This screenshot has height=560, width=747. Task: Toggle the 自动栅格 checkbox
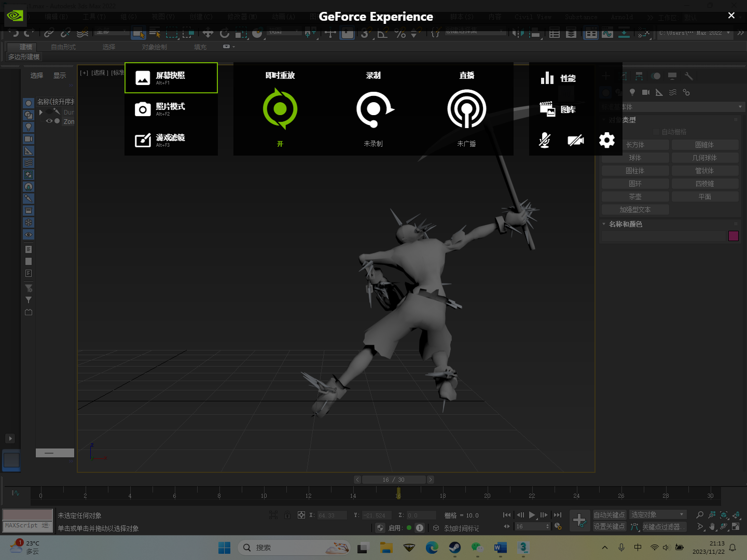coord(656,132)
